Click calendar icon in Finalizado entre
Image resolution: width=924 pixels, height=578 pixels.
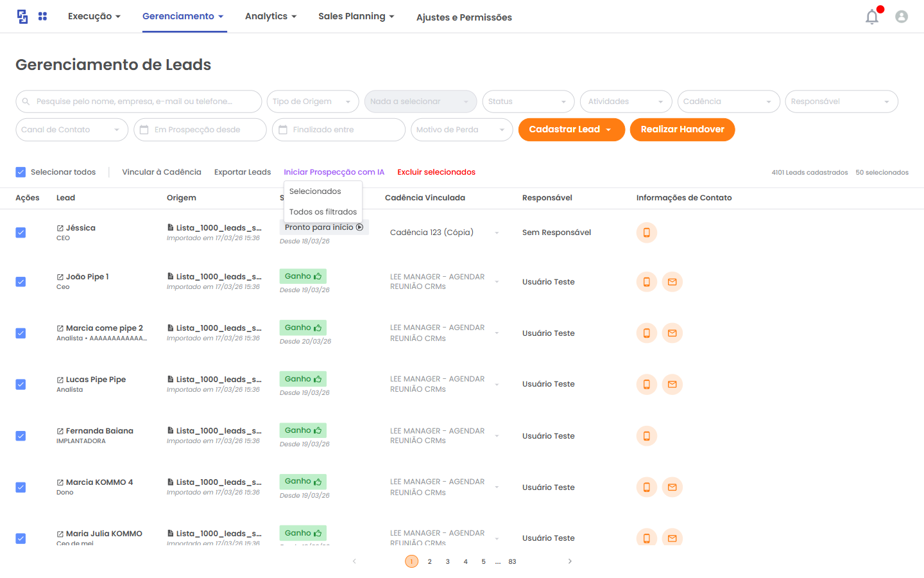coord(283,130)
